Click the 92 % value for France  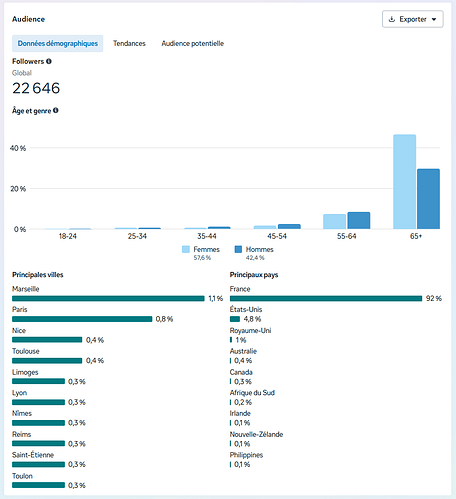point(434,299)
